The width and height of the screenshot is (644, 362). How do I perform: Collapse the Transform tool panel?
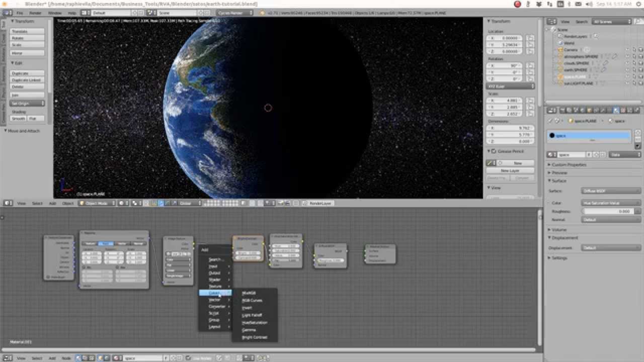click(23, 21)
